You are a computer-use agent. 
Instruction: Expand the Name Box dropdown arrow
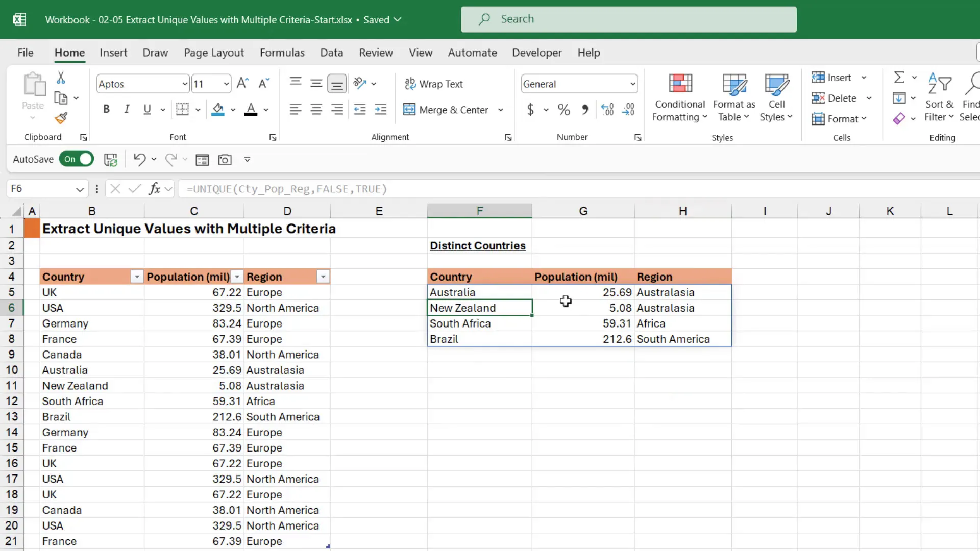80,189
